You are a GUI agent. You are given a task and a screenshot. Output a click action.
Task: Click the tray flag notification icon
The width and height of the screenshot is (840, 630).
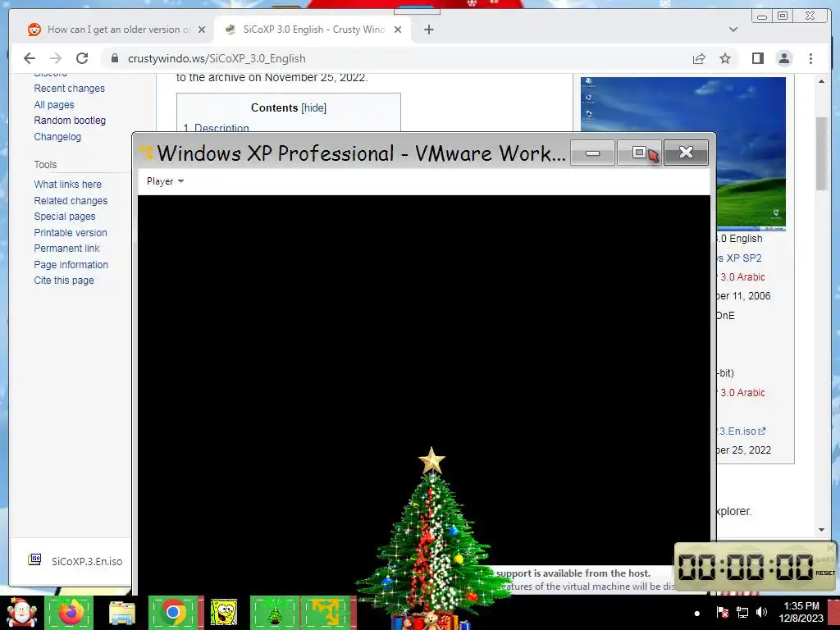click(722, 612)
